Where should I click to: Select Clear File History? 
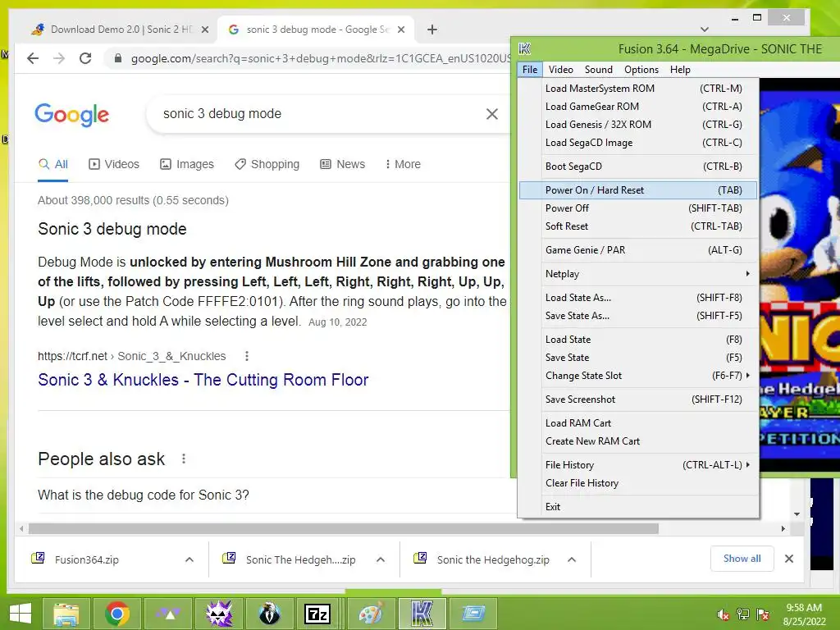(638, 483)
